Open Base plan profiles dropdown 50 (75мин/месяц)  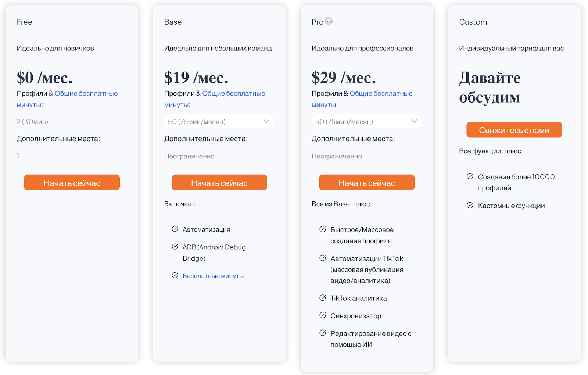pyautogui.click(x=219, y=121)
